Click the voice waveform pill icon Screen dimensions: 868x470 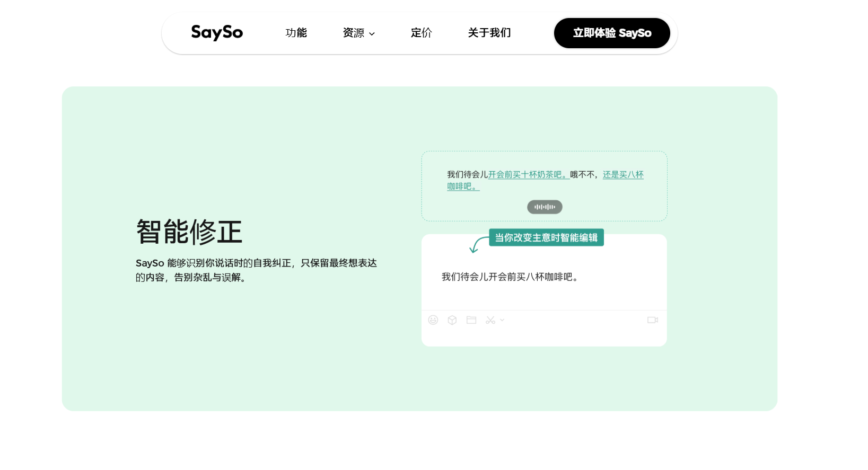(x=545, y=207)
